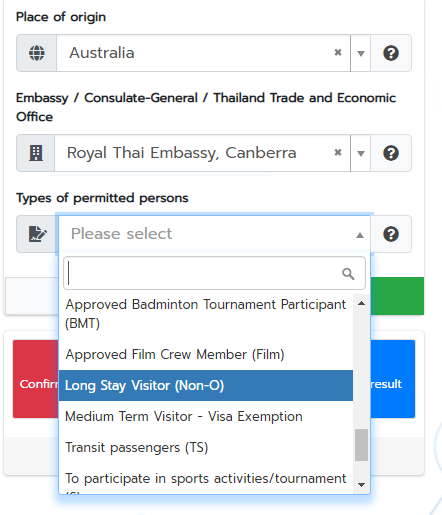Select Long Stay Visitor (Non-O) option
Viewport: 442px width, 515px height.
[206, 385]
